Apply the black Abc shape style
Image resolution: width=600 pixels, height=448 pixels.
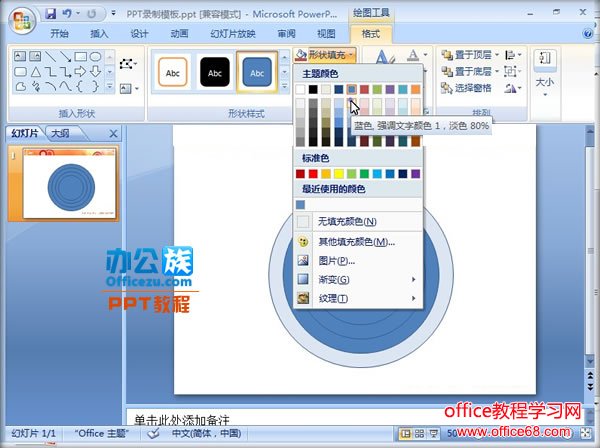coord(215,72)
